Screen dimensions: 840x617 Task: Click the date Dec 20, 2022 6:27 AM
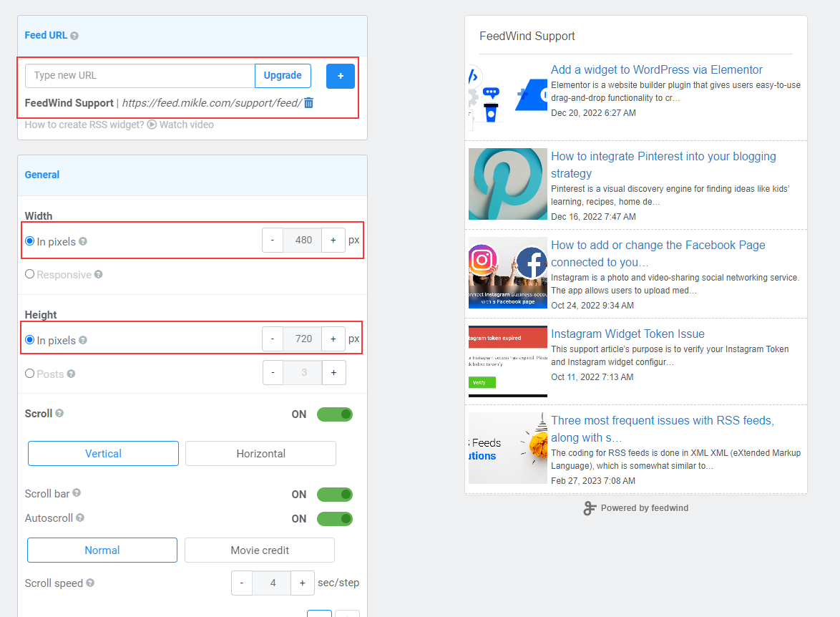[x=594, y=113]
